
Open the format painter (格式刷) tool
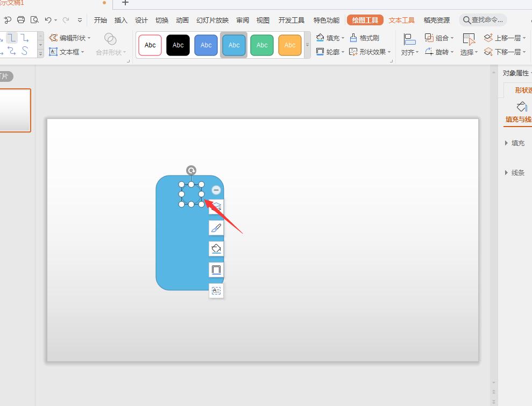pyautogui.click(x=364, y=38)
